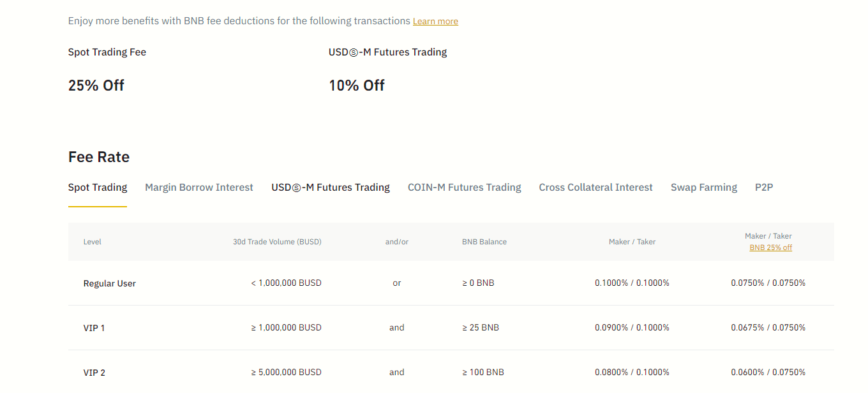
Task: Switch to the Spot Trading tab
Action: [x=97, y=187]
